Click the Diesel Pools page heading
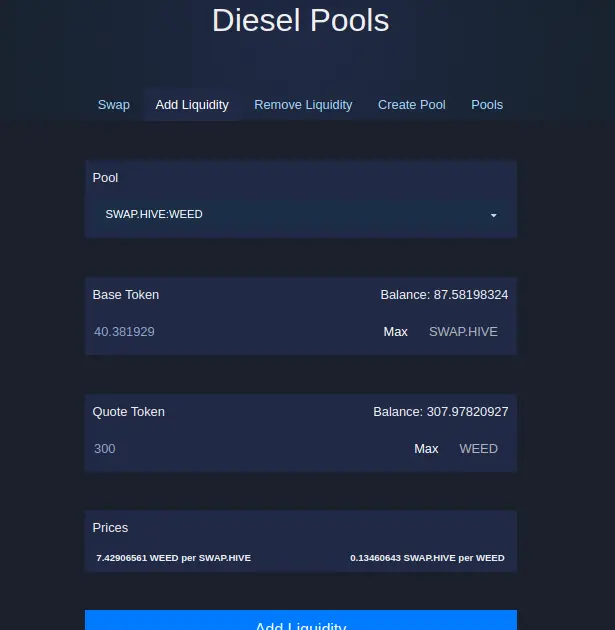 point(301,20)
